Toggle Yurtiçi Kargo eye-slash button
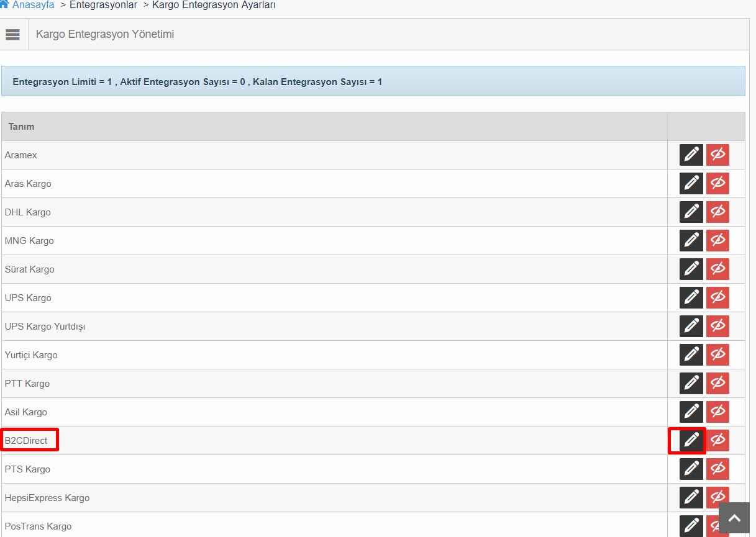The width and height of the screenshot is (756, 537). [x=717, y=355]
